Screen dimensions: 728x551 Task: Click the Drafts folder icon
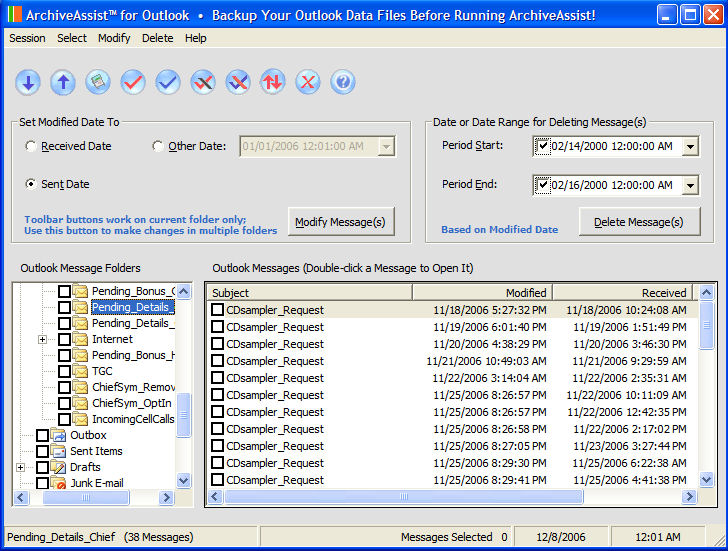point(58,467)
